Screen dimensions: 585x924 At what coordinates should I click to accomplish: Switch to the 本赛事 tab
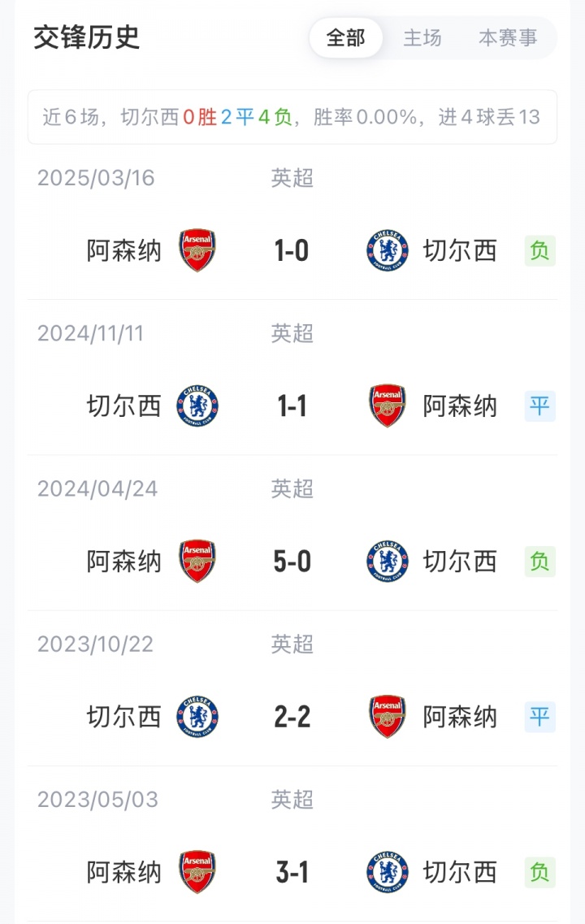508,37
